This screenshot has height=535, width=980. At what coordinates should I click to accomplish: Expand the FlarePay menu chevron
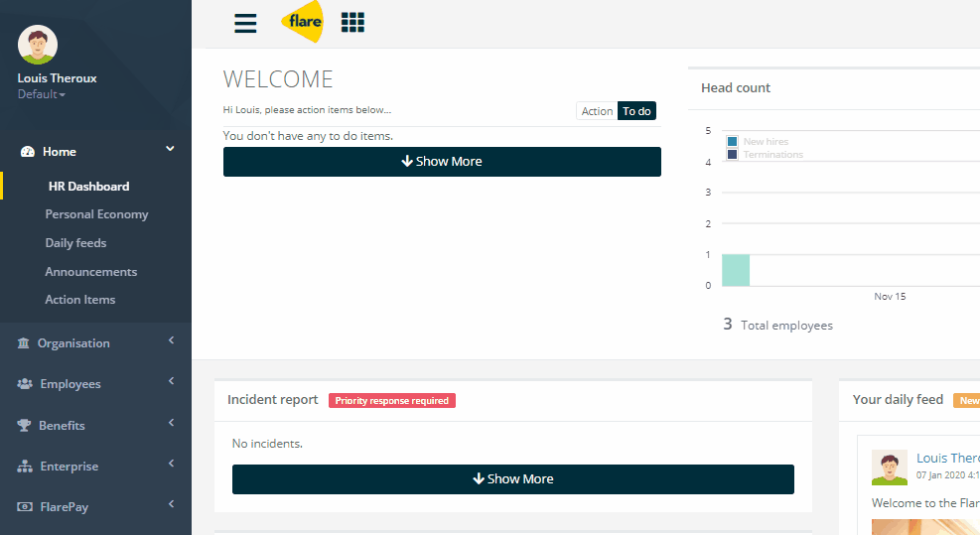coord(171,504)
